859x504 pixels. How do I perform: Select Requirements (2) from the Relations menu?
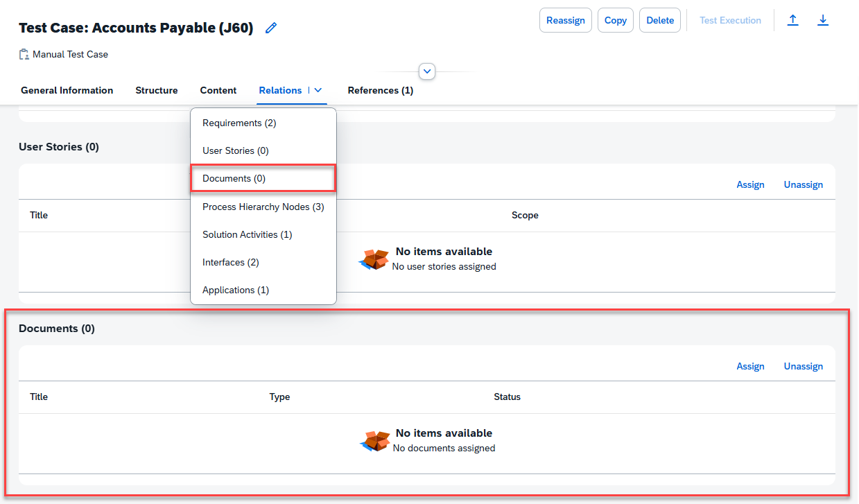239,123
